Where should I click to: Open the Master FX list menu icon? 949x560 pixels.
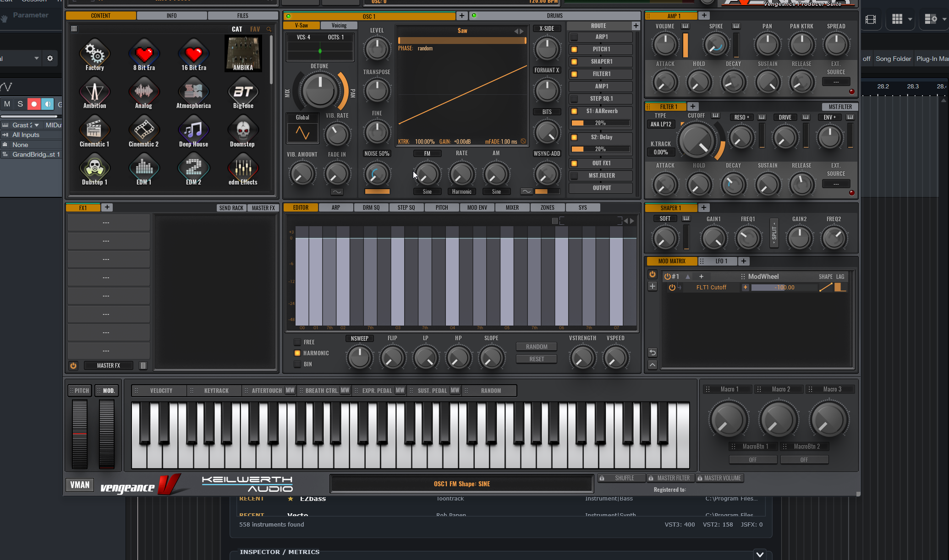(x=143, y=365)
